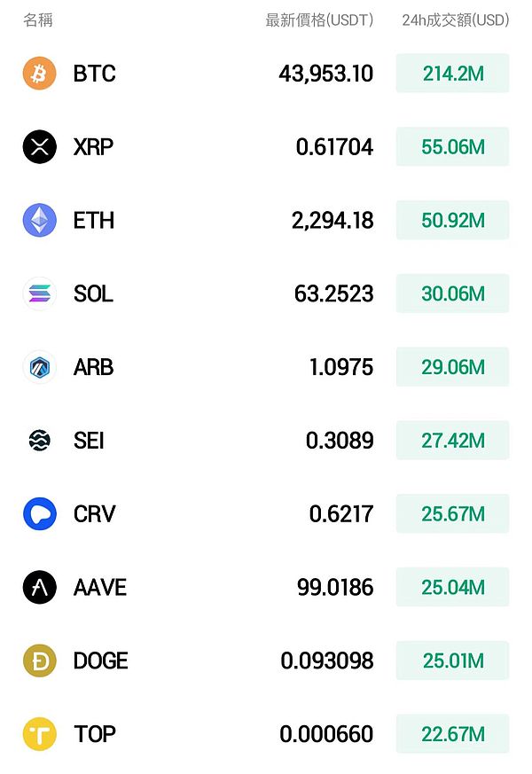Viewport: 532px width, 774px height.
Task: Tap ETH's 50.92M volume badge
Action: 452,220
